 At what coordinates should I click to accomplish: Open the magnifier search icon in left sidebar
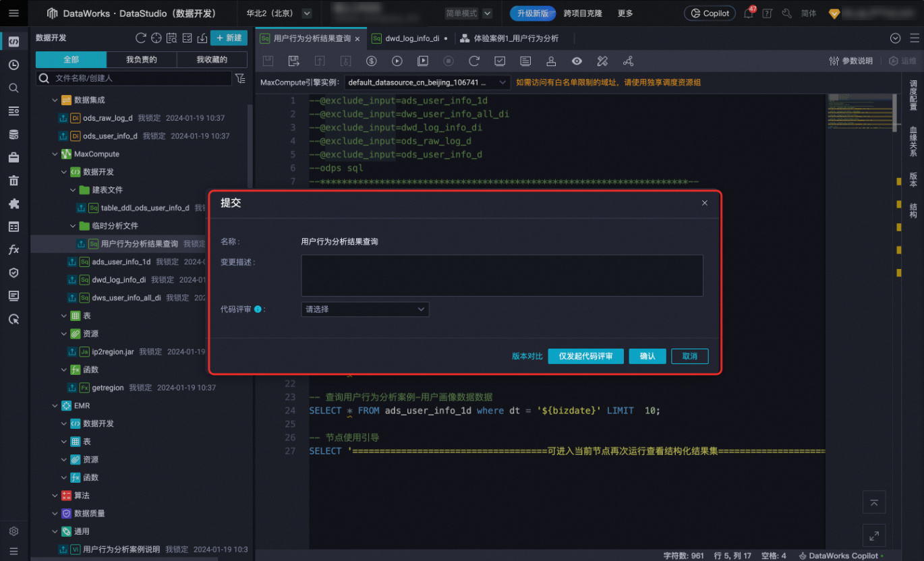tap(13, 88)
